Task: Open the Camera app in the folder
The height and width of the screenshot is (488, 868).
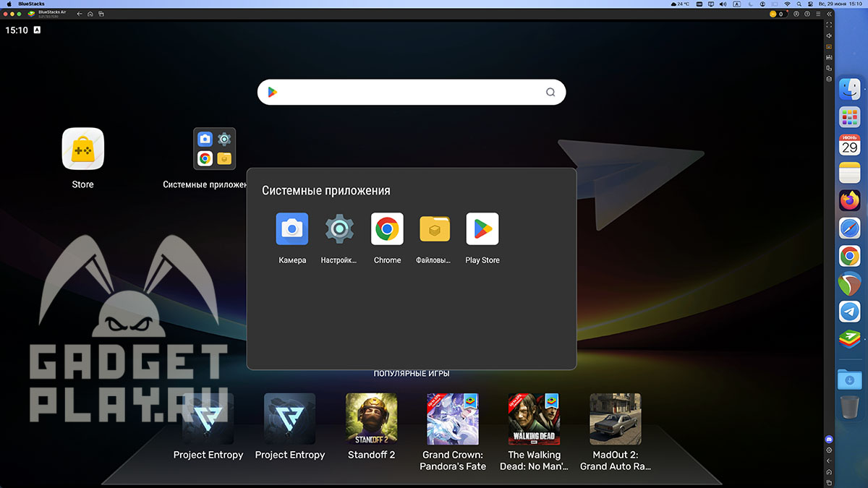Action: tap(292, 228)
